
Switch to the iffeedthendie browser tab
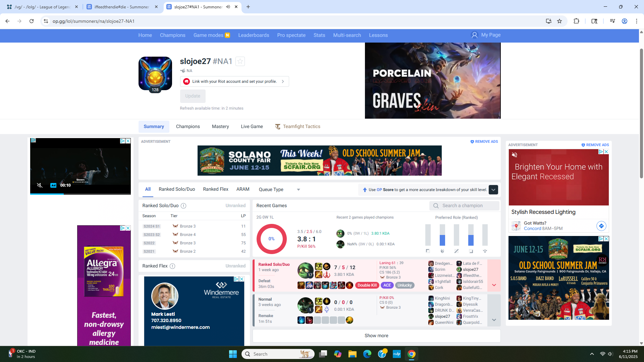(121, 7)
